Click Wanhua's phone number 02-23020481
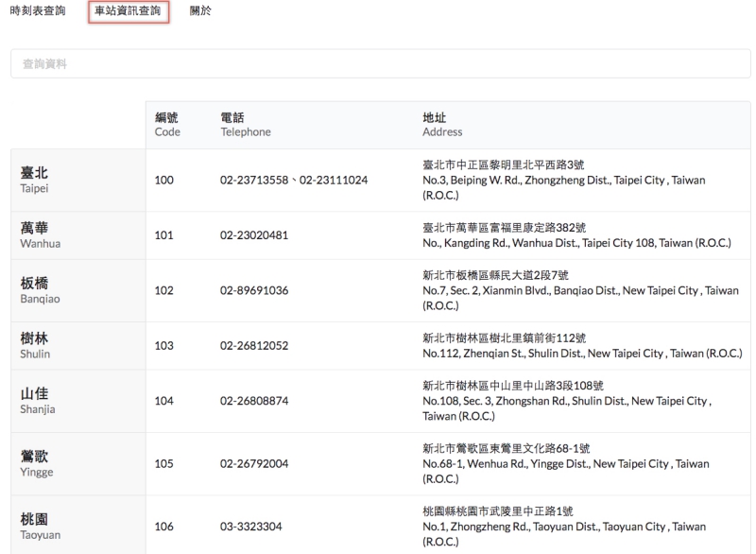Screen dimensions: 756x554 click(253, 235)
